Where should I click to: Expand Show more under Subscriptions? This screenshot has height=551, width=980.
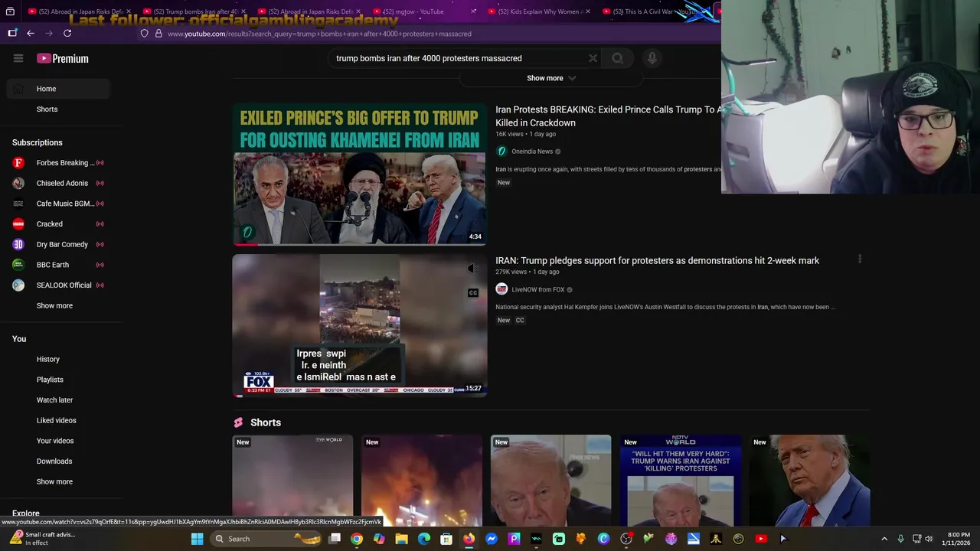coord(54,305)
